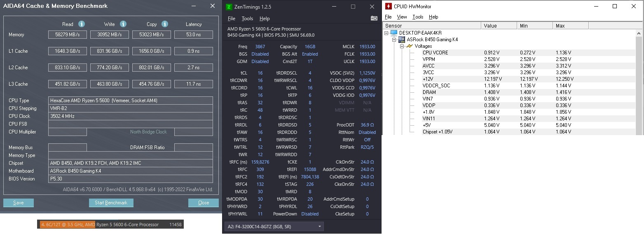Click the BIOS Version P5.30 field

[x=131, y=179]
